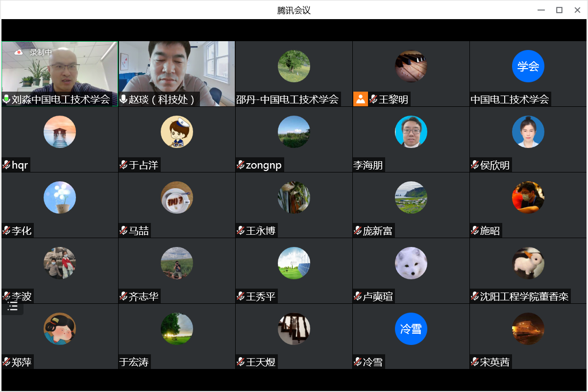Click the orange host badge beside 王黎明
The width and height of the screenshot is (588, 392).
[x=360, y=99]
